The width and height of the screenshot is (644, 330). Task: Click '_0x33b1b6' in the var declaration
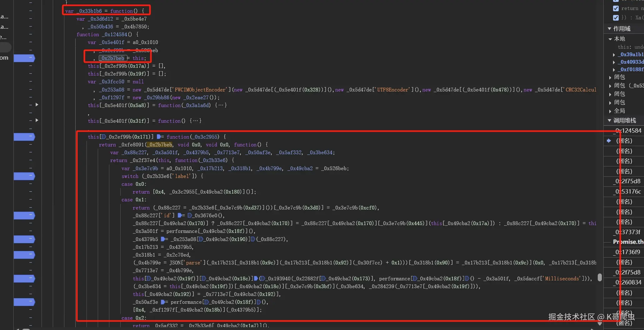coord(89,11)
